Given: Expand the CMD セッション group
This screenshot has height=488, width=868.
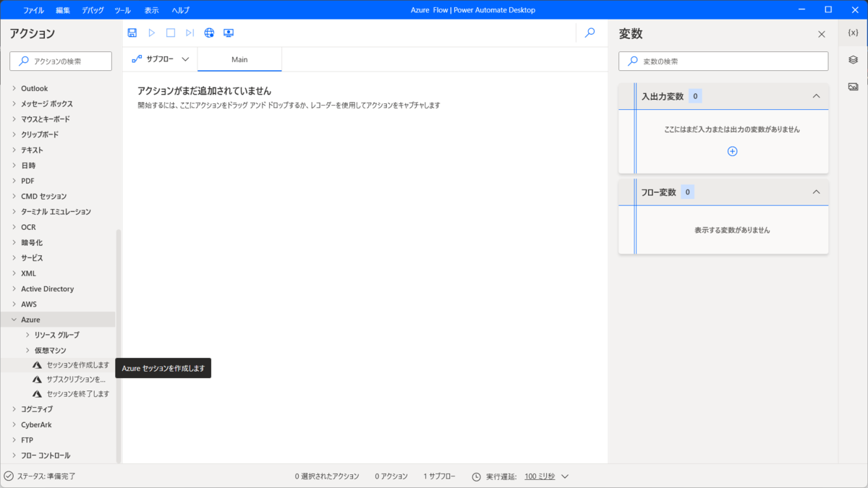Looking at the screenshot, I should (14, 197).
